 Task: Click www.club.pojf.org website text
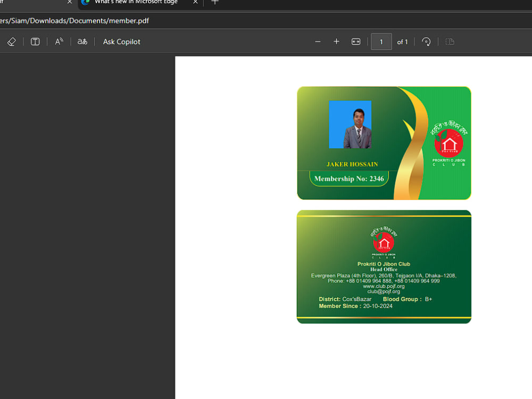pos(384,286)
